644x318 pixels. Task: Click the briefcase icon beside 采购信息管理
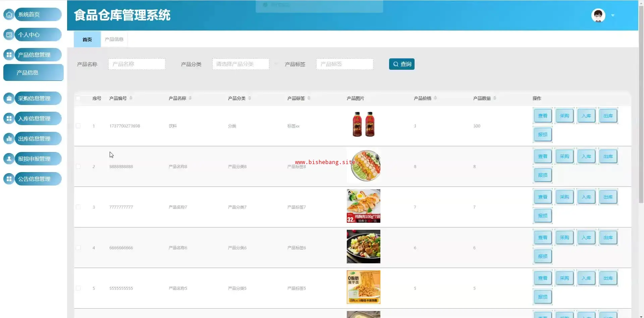click(x=9, y=98)
